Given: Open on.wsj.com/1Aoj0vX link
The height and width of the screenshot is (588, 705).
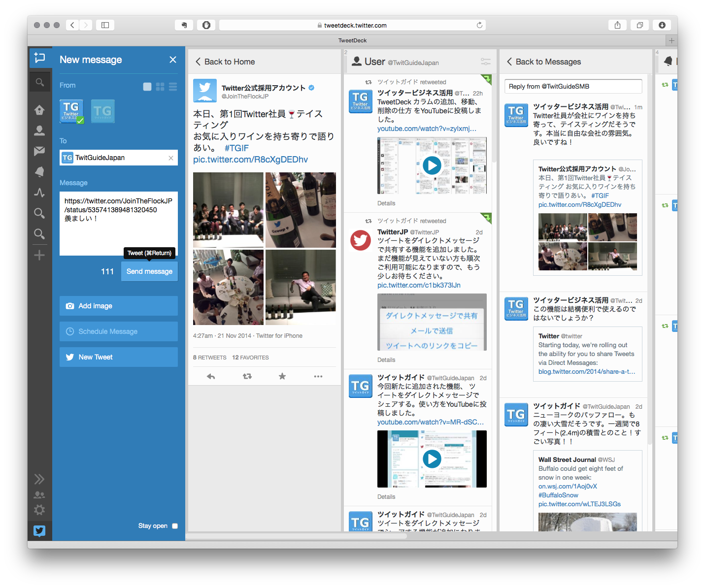Looking at the screenshot, I should point(568,487).
